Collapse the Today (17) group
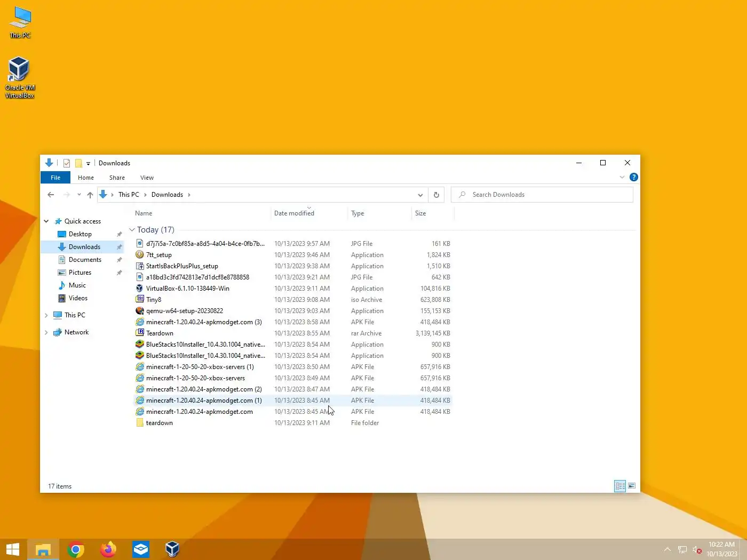Viewport: 747px width, 560px height. pos(132,230)
